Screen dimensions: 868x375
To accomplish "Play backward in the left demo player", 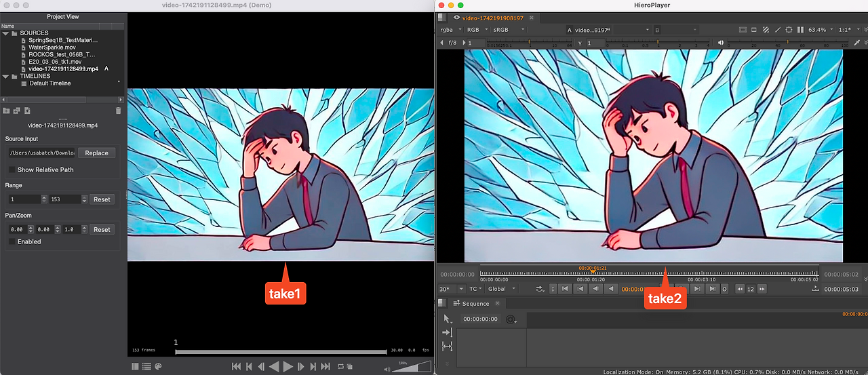I will (274, 366).
